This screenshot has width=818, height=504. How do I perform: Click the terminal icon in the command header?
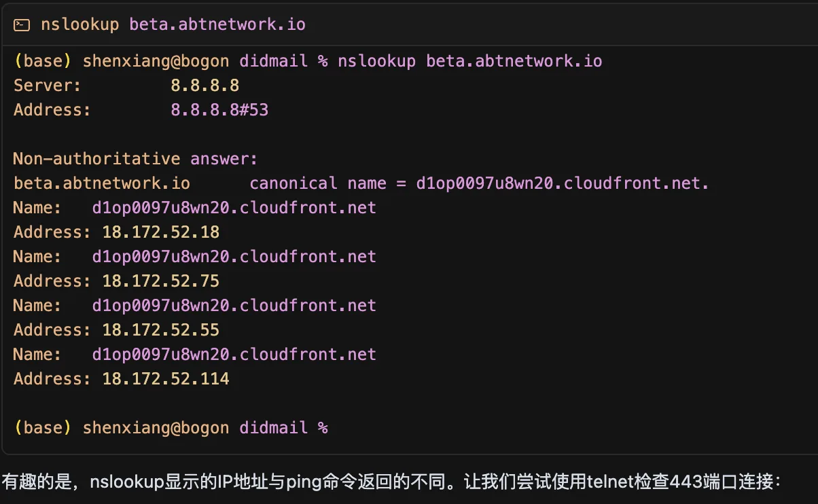point(22,24)
